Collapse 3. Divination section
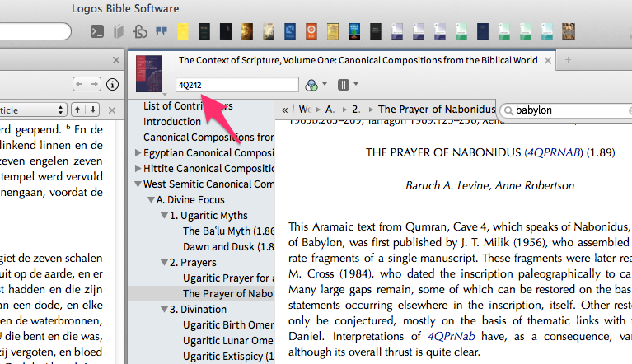The height and width of the screenshot is (364, 632). click(x=165, y=310)
